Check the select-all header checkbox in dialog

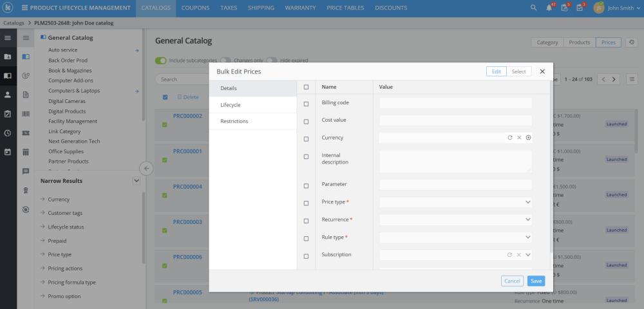(306, 87)
